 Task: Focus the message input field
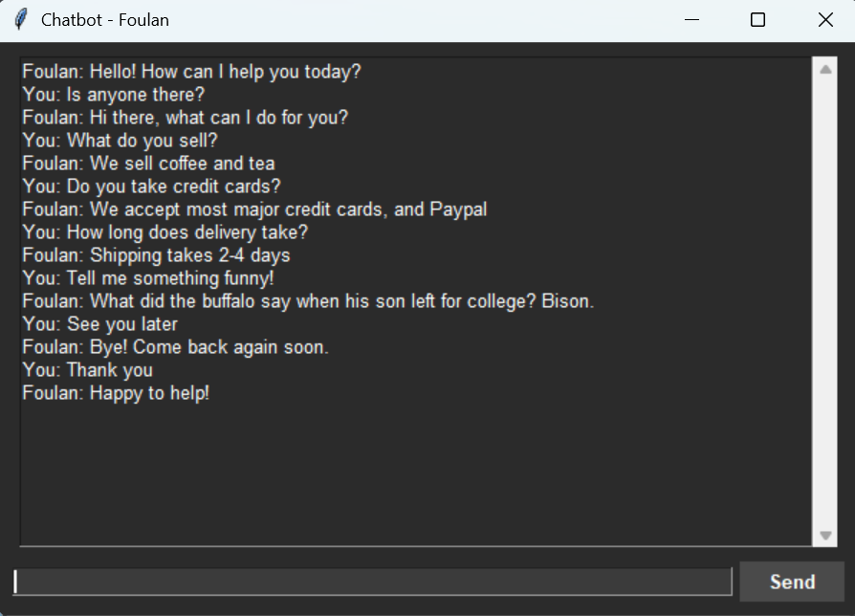(373, 582)
